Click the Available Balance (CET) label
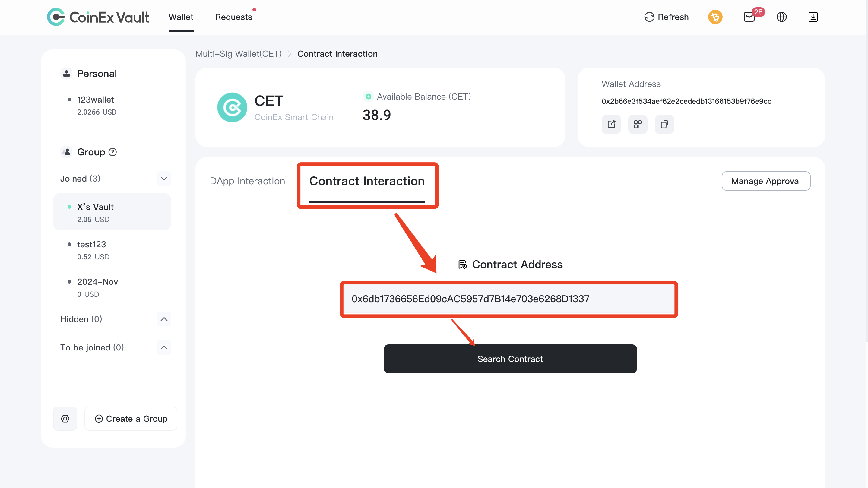Screen dimensions: 868x488 tap(424, 97)
